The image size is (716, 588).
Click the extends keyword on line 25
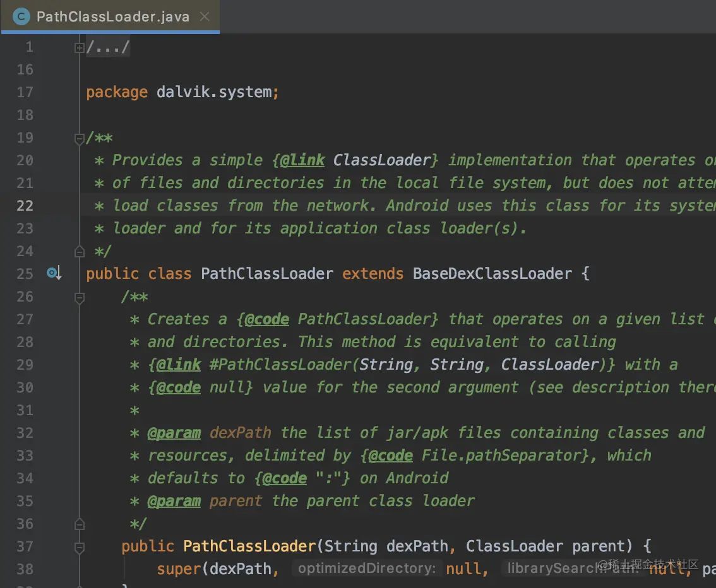(373, 274)
